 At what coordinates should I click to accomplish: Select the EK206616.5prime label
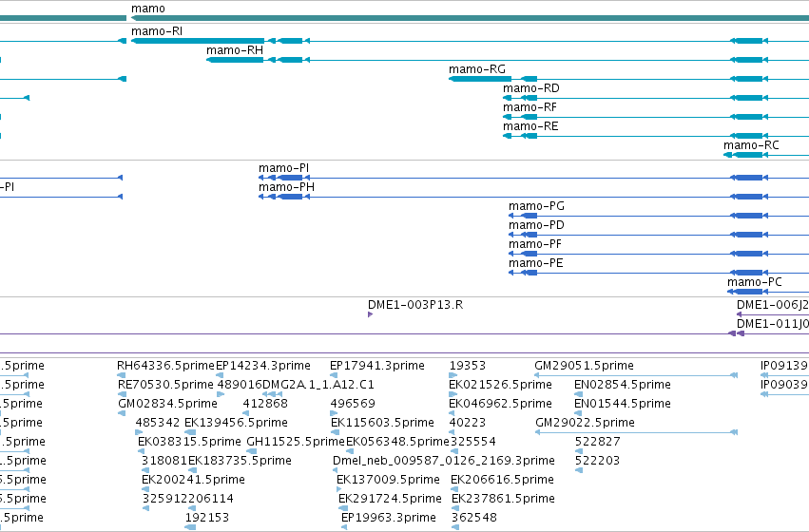(503, 481)
